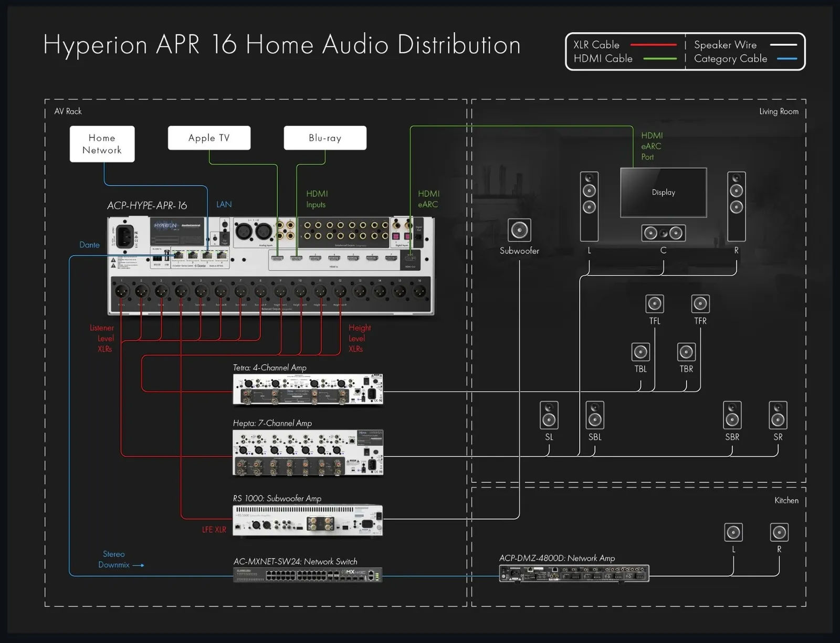Click the Kitchen R ceiling speaker

(x=779, y=532)
